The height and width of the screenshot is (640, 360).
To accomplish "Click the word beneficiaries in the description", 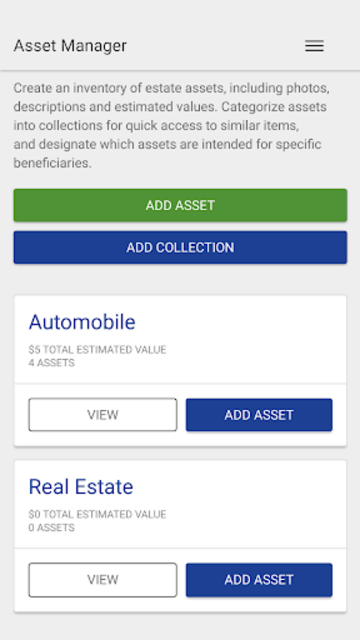I will point(52,163).
